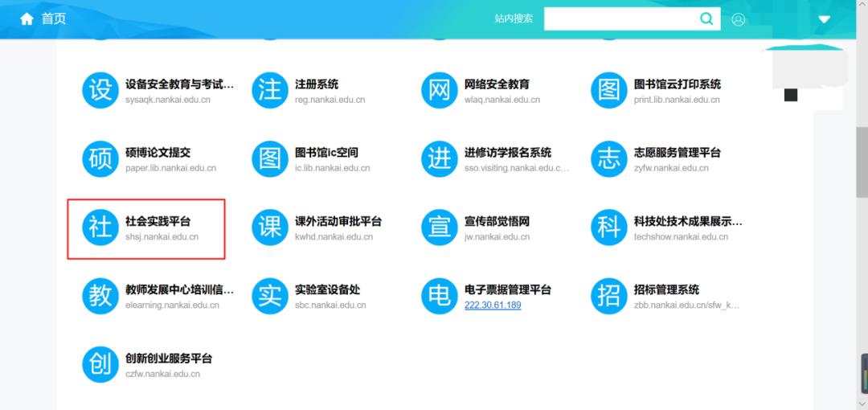Click the 设 icon for 设备安全教育与考试
The image size is (868, 410).
(x=100, y=90)
